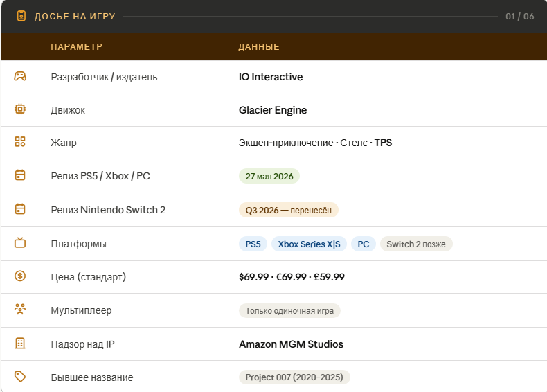The width and height of the screenshot is (547, 392).
Task: Click the ДАННЫЕ column header
Action: [x=259, y=47]
